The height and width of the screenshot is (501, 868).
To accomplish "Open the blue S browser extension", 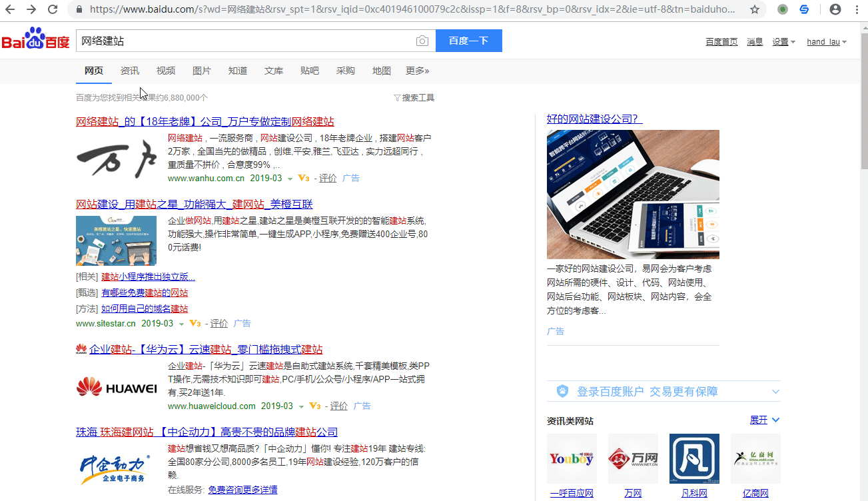I will (803, 10).
